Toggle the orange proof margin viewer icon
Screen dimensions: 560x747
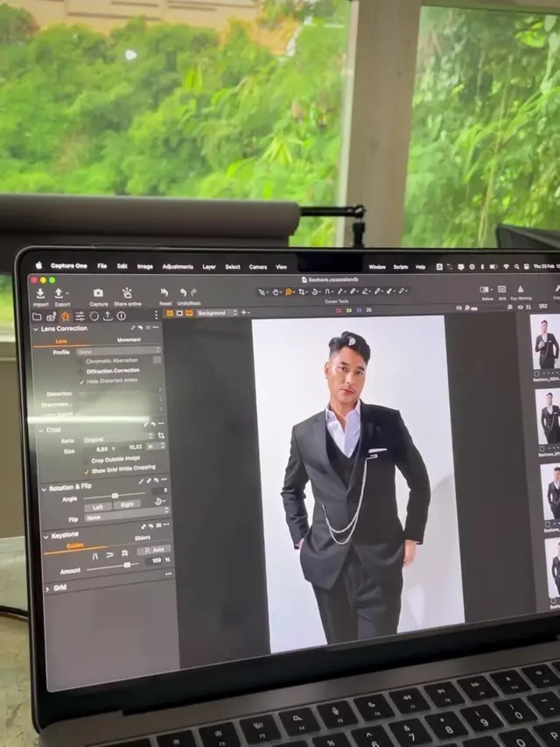[x=190, y=313]
